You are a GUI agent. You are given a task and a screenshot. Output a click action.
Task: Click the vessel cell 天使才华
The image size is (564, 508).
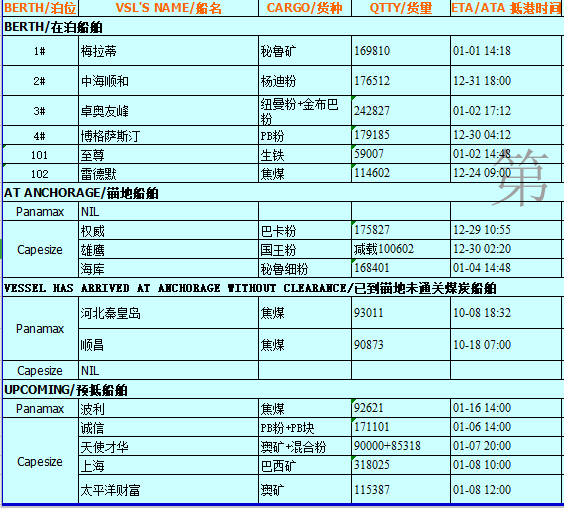click(x=168, y=446)
